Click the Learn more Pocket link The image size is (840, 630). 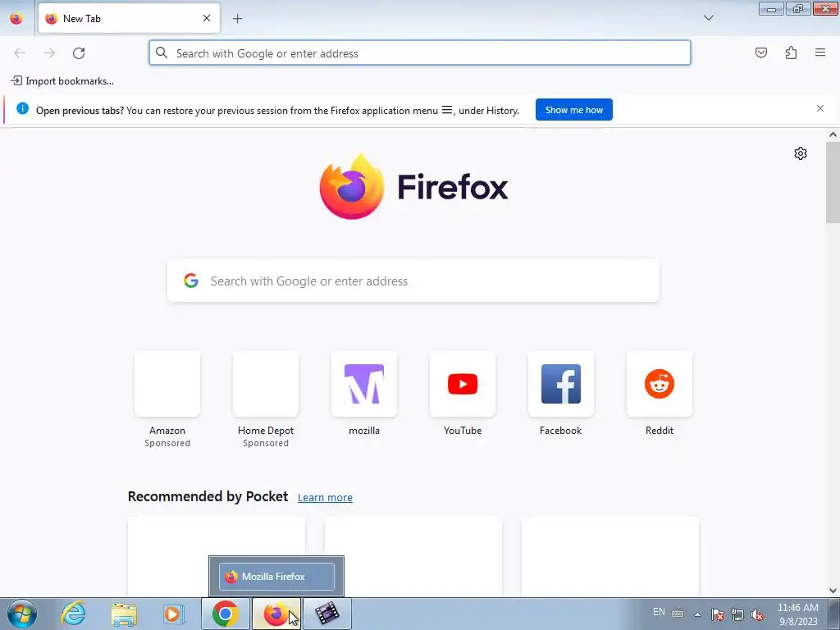(325, 498)
